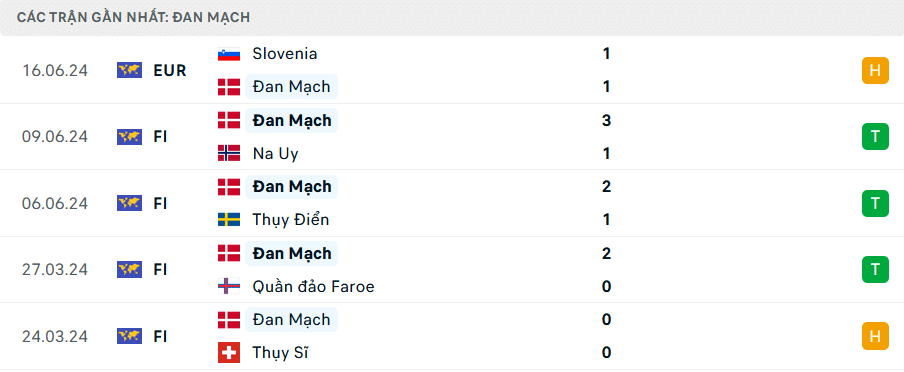
Task: Click the Denmark flag in the 16.06.24 match
Action: (x=229, y=87)
